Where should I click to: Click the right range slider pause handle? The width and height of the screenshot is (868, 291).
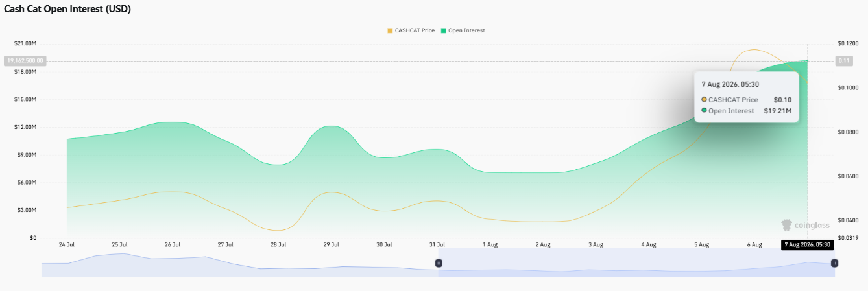tap(834, 263)
